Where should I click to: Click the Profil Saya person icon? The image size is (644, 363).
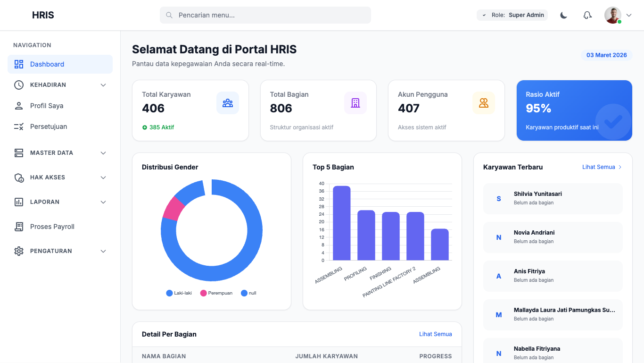19,106
